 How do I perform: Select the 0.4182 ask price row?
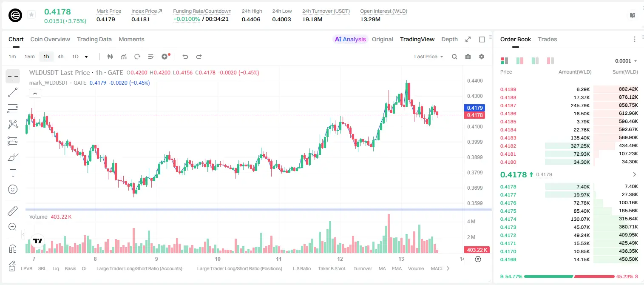[569, 146]
